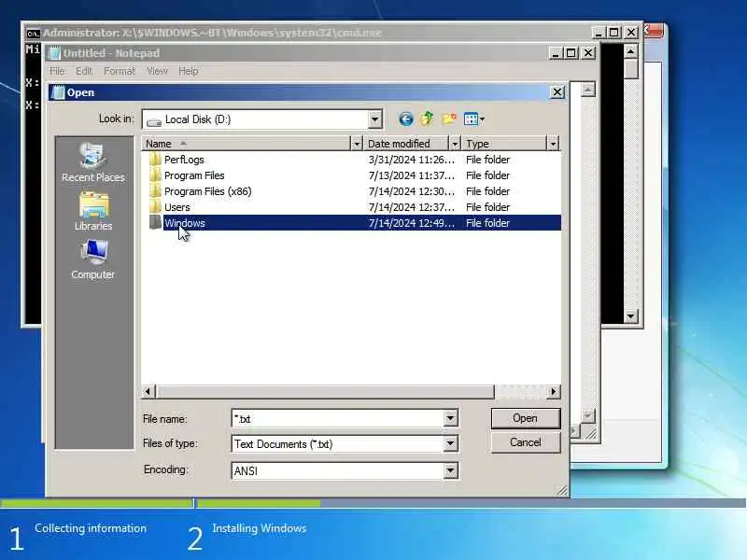Select the Program Files folder icon

point(155,175)
